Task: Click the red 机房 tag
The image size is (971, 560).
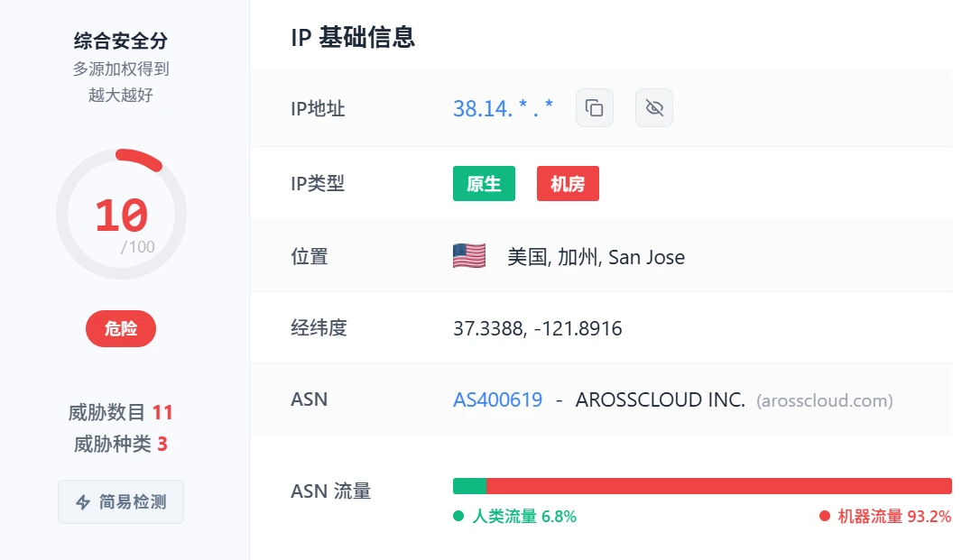Action: [568, 183]
